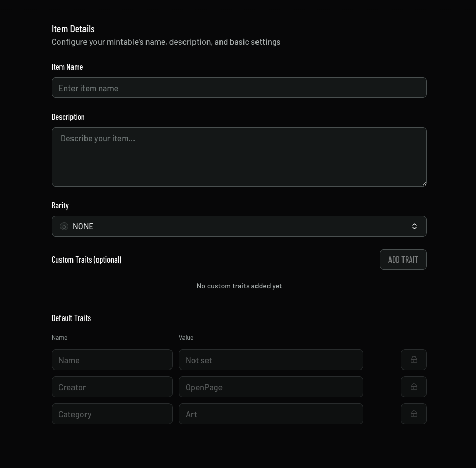This screenshot has width=476, height=468.
Task: Toggle the lock next to the Art value
Action: coord(413,414)
